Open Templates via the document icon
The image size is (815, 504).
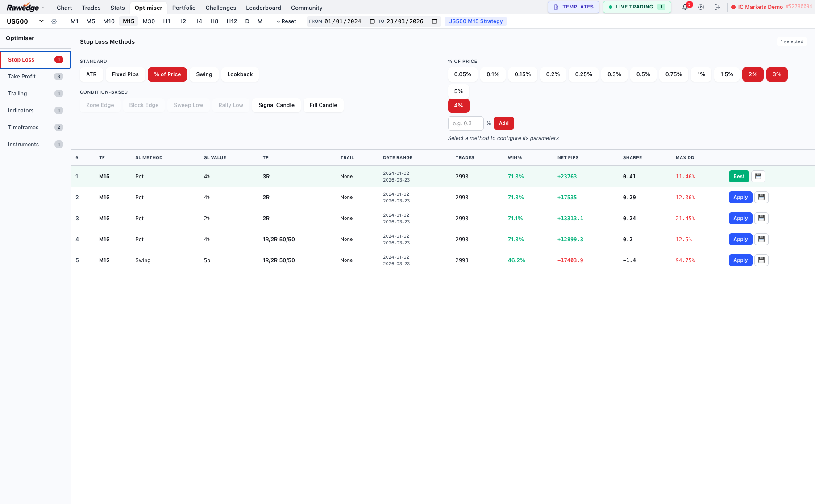556,7
